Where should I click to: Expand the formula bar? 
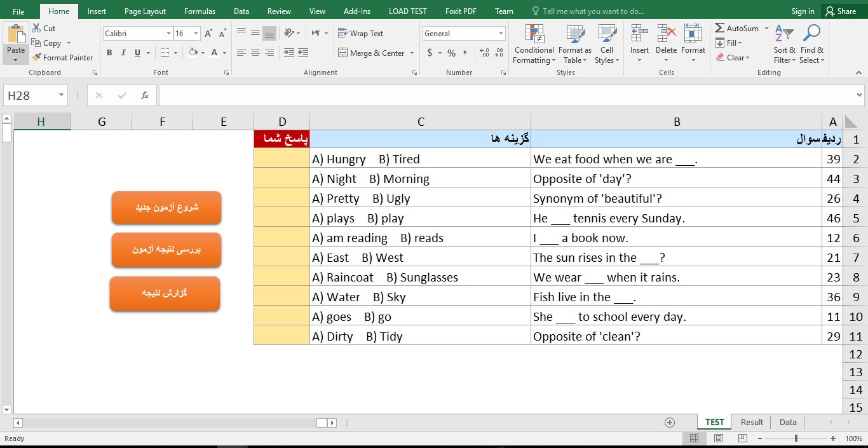(860, 95)
